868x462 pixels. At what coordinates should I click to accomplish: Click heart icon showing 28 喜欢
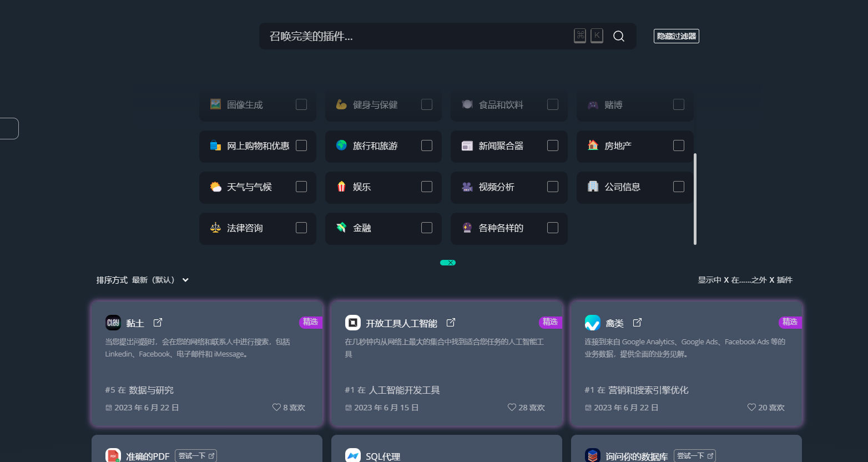click(x=512, y=407)
